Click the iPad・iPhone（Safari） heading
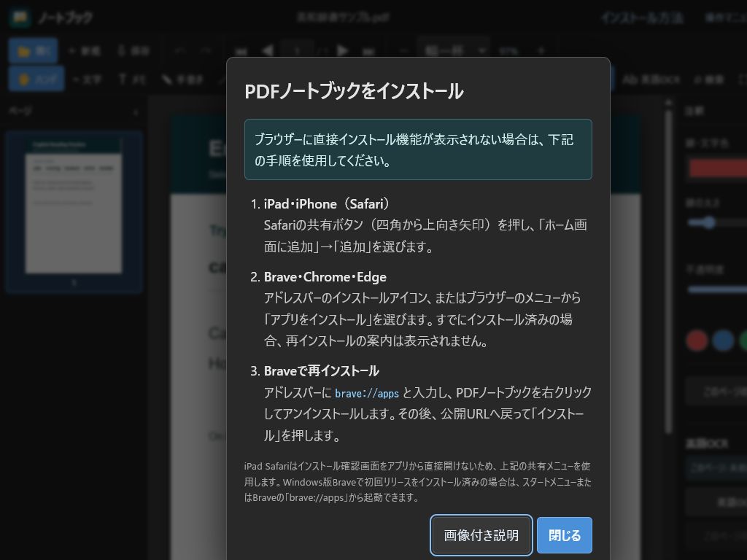Viewport: 747px width, 560px height. (x=327, y=204)
